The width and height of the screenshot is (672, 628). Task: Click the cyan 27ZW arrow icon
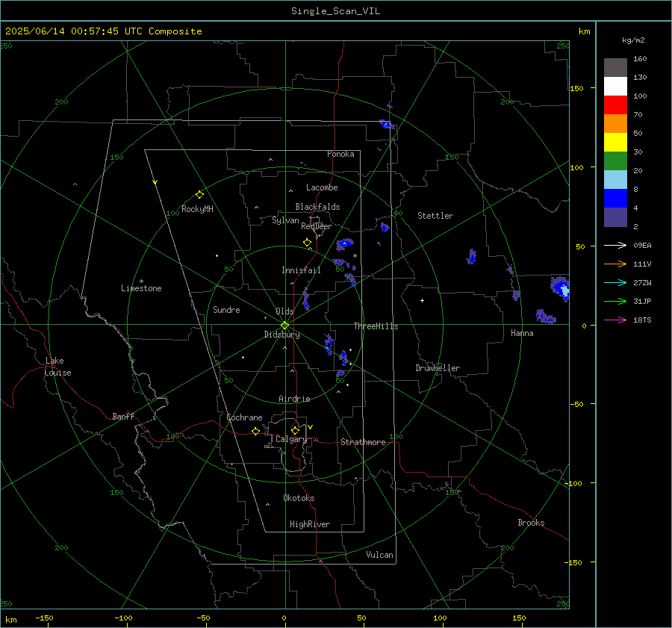(x=615, y=282)
